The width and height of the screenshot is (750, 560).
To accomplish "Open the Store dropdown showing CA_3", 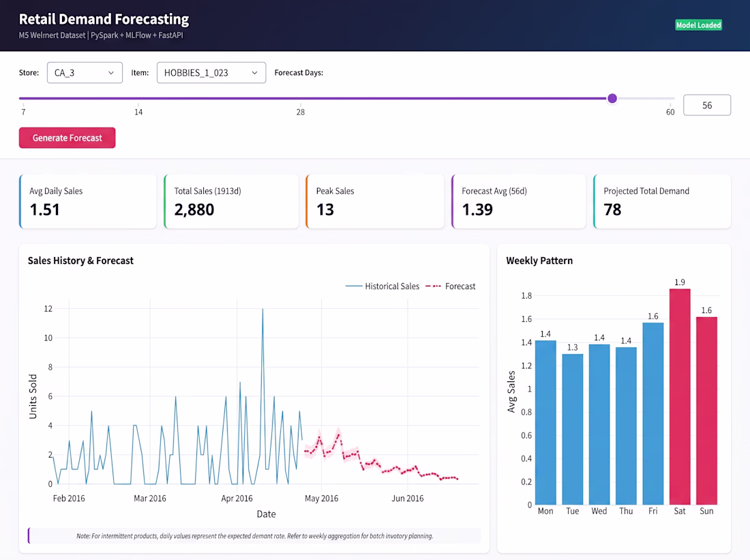I will click(x=85, y=73).
